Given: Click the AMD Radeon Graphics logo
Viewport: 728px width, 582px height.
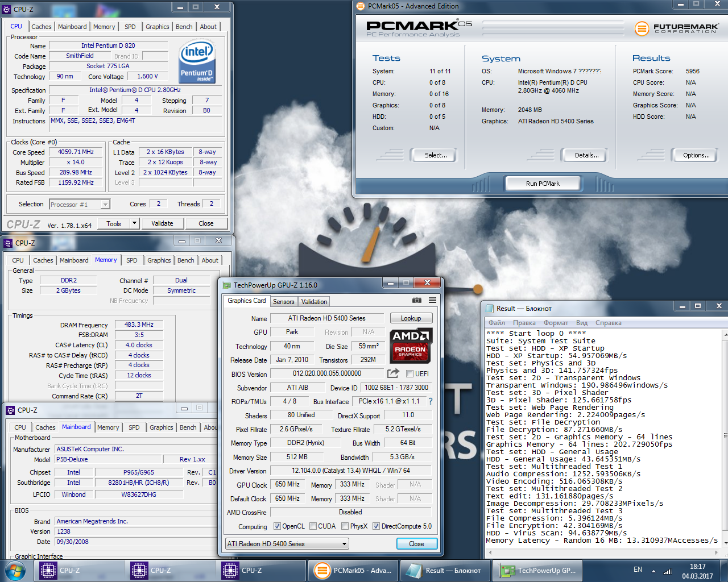Looking at the screenshot, I should point(412,345).
